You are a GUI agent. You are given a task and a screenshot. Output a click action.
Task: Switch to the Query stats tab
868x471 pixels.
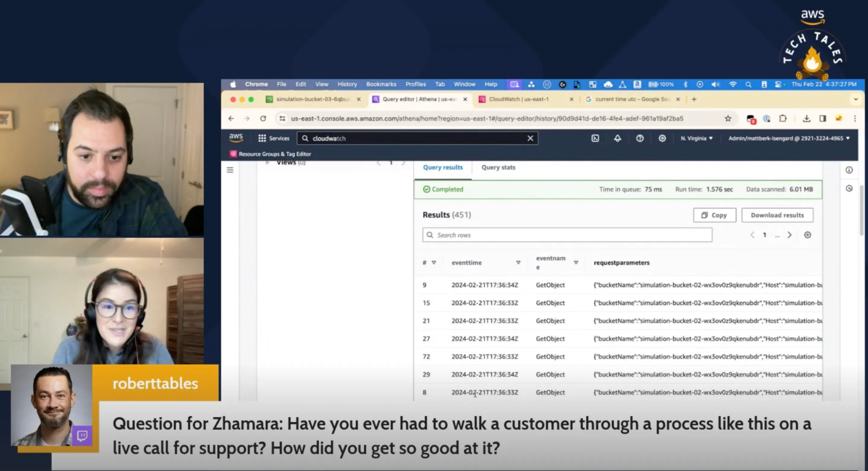click(498, 167)
